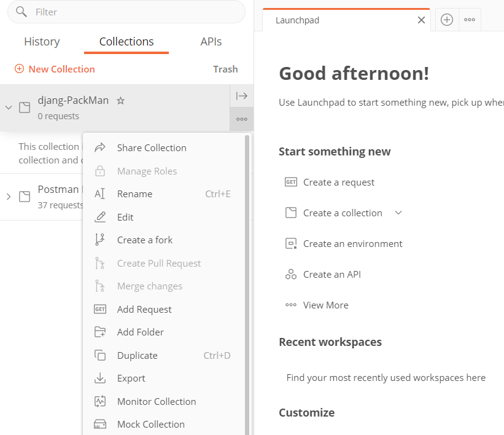
Task: Click the Add Request GET icon
Action: (100, 309)
